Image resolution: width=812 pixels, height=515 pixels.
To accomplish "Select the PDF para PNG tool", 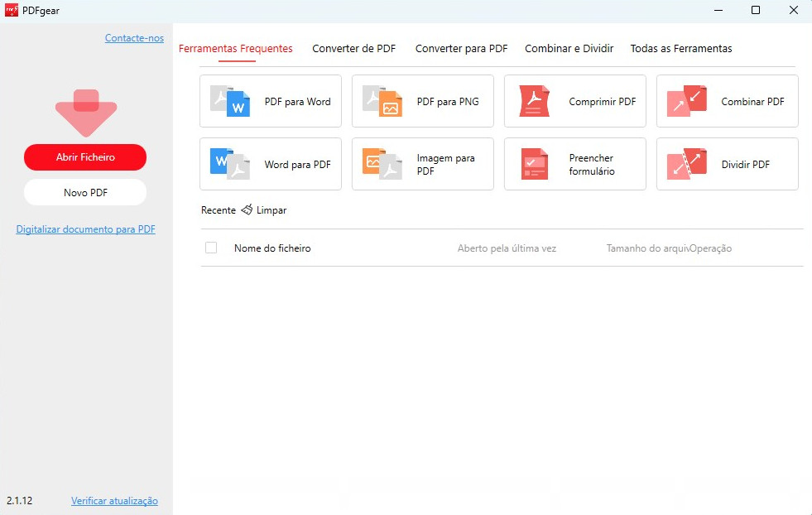I will [422, 101].
